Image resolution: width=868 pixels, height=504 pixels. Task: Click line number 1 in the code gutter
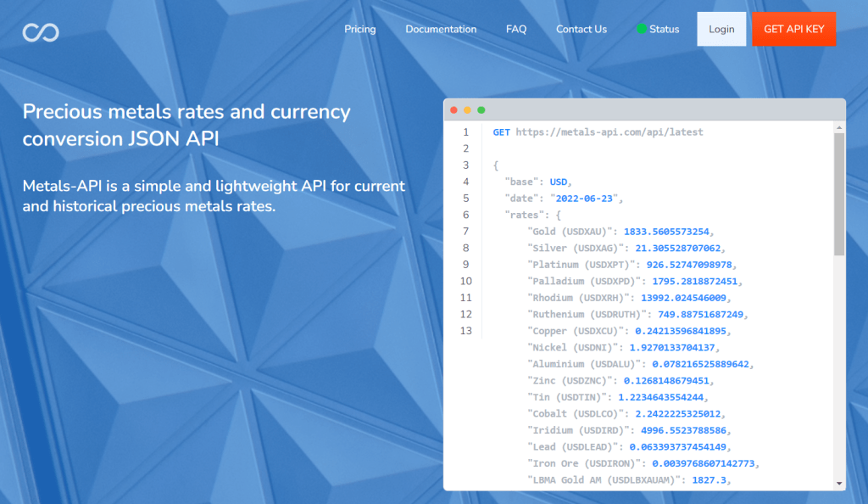(x=466, y=132)
